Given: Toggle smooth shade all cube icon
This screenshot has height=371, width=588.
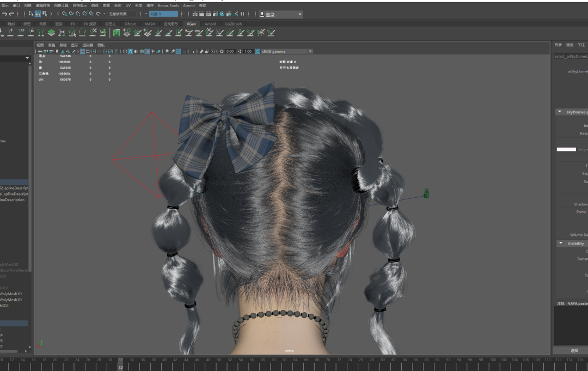Looking at the screenshot, I should pyautogui.click(x=131, y=51).
